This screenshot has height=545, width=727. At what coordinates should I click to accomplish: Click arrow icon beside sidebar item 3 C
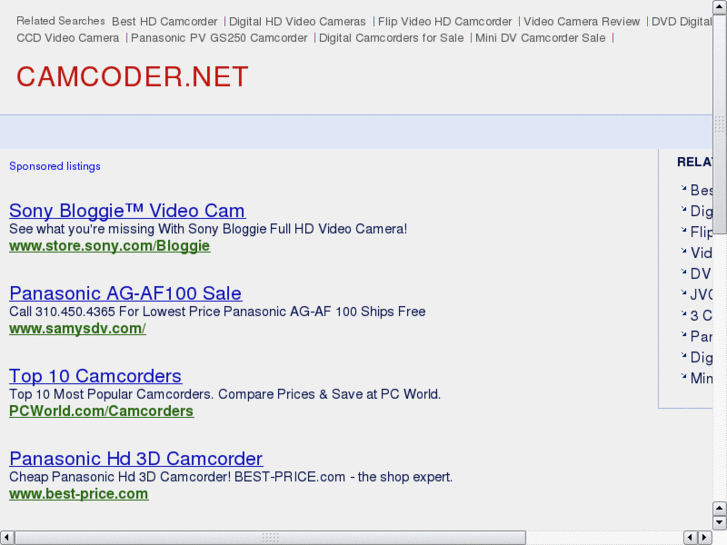pos(683,313)
